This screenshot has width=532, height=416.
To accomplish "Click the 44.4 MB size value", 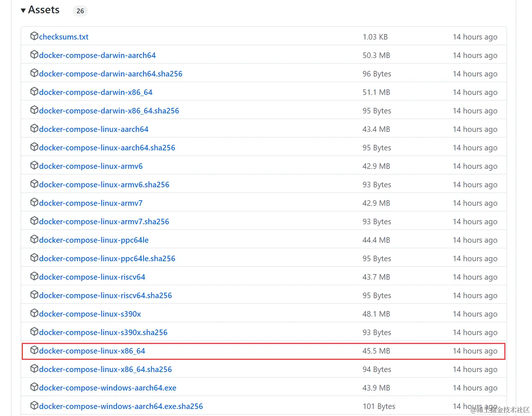I will pyautogui.click(x=376, y=240).
